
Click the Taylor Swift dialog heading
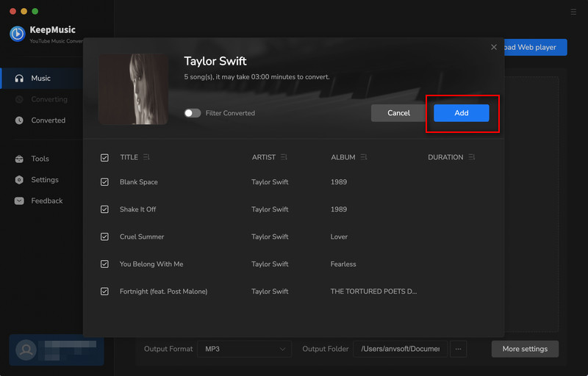pyautogui.click(x=215, y=61)
